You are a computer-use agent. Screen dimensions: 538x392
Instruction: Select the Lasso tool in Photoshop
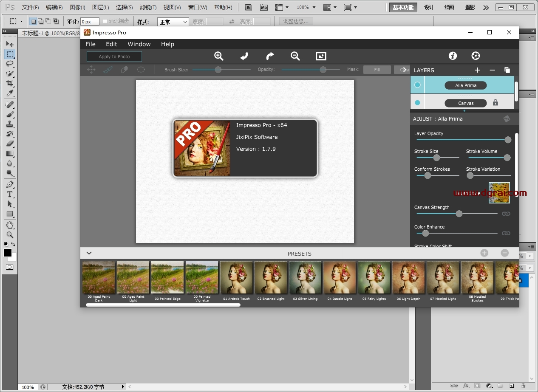click(10, 64)
